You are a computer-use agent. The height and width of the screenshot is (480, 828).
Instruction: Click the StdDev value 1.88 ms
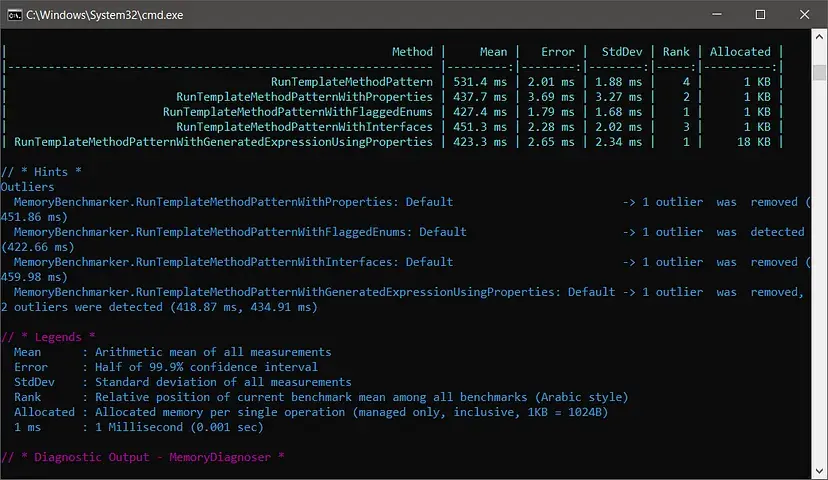618,82
